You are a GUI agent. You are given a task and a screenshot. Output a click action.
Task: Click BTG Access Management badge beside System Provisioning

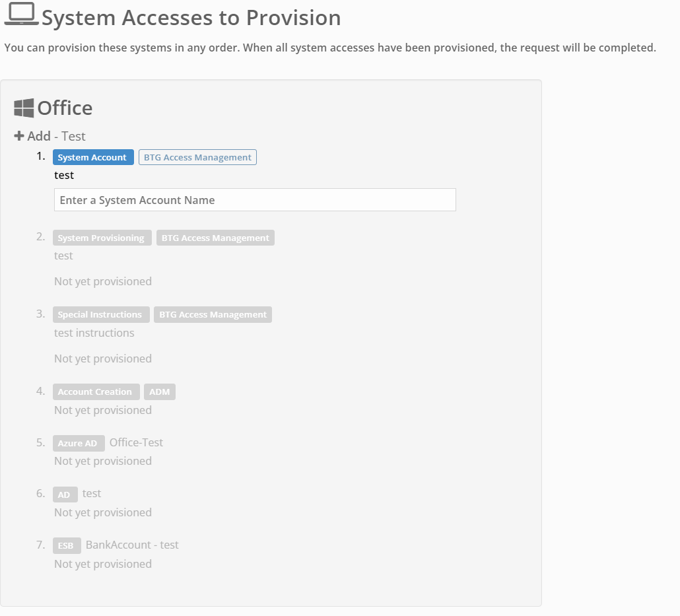215,238
